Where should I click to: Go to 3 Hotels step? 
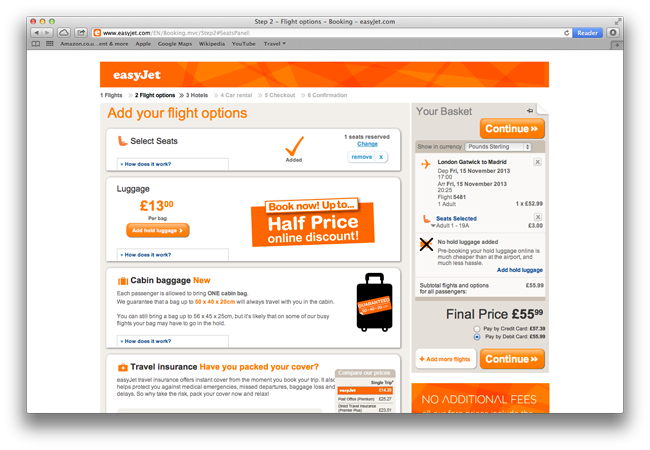196,95
